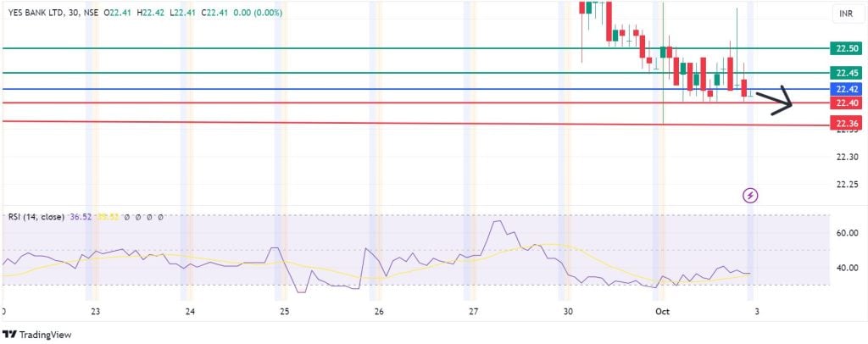Click the 24 date label on time axis
The height and width of the screenshot is (344, 868).
click(190, 311)
